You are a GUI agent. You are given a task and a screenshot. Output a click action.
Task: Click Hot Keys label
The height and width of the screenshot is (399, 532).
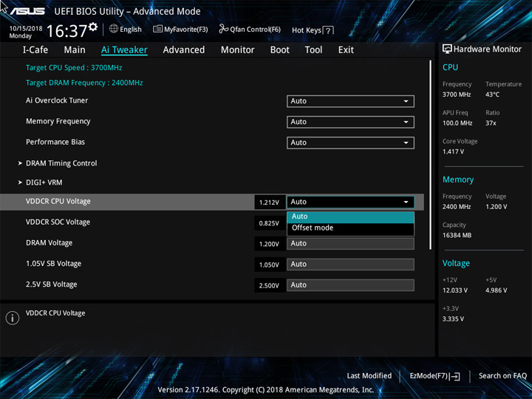coord(307,30)
